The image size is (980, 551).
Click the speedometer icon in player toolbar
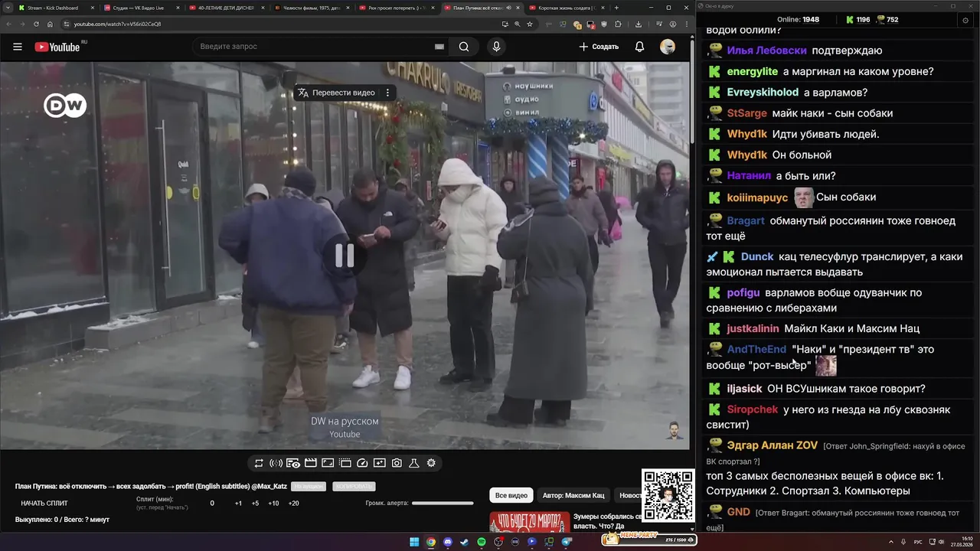click(363, 463)
